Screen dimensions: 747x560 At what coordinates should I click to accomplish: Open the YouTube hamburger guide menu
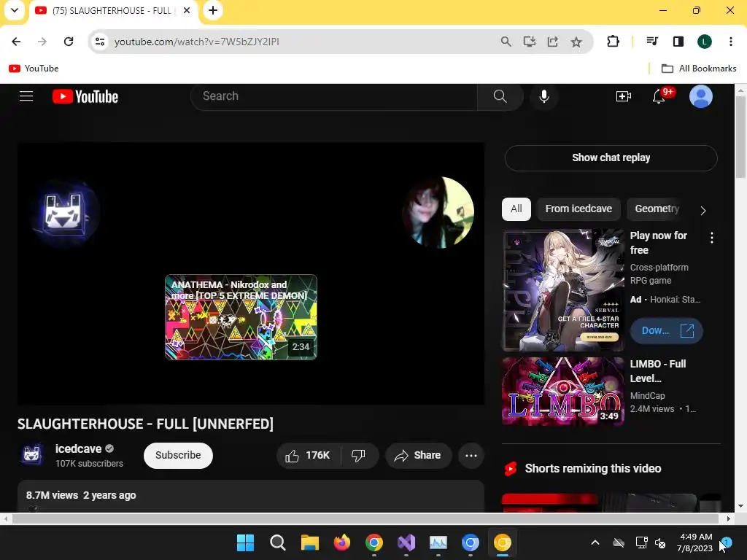click(x=26, y=96)
